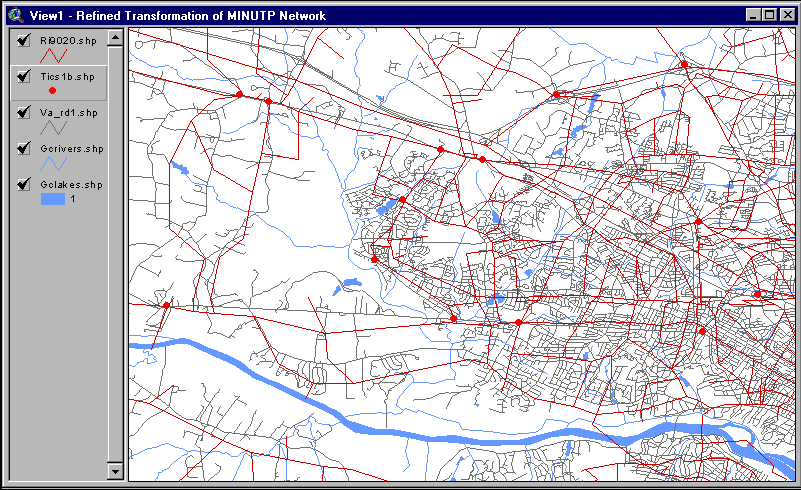Click the blue line symbol under Gcrivers.shp
The height and width of the screenshot is (490, 801).
tap(53, 164)
